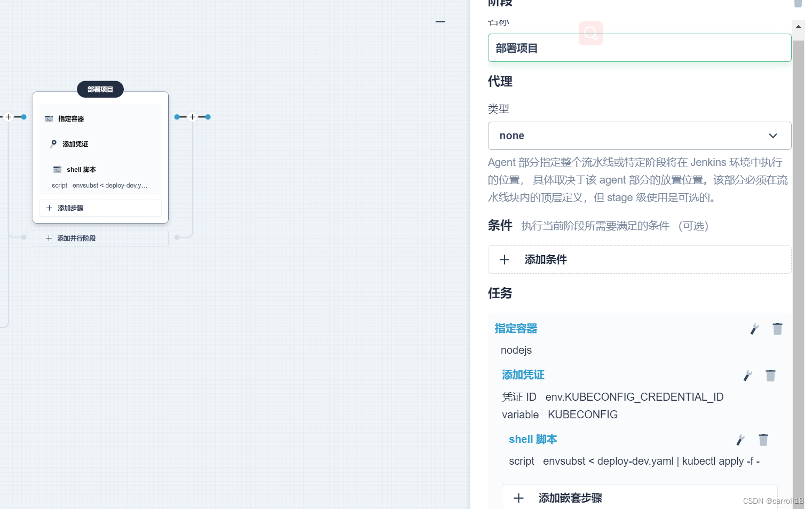Open the 类型 dropdown showing none
Viewport: 812px width, 509px height.
click(x=640, y=136)
